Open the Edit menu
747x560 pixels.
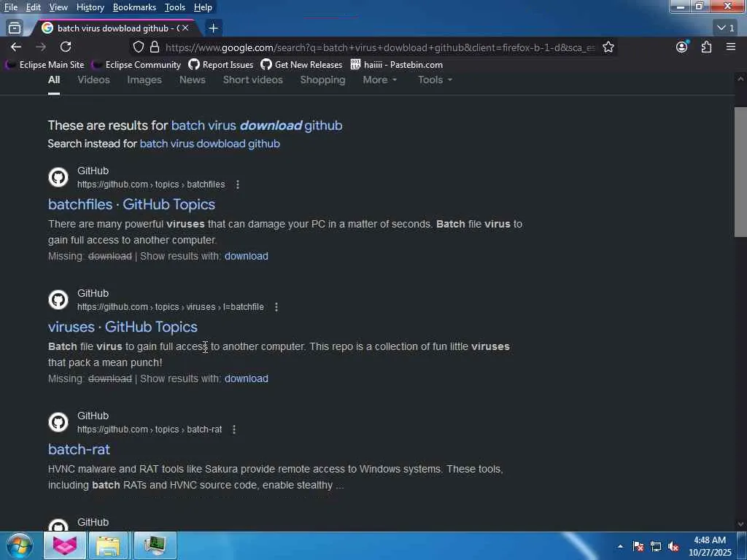coord(33,7)
